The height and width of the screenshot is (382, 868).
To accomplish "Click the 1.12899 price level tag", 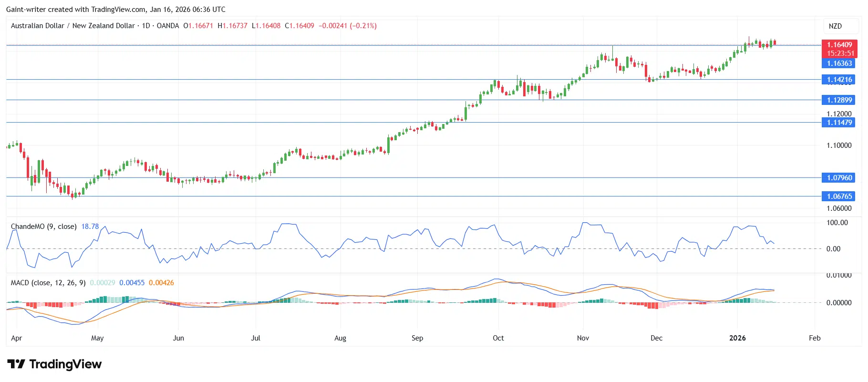I will pyautogui.click(x=839, y=100).
